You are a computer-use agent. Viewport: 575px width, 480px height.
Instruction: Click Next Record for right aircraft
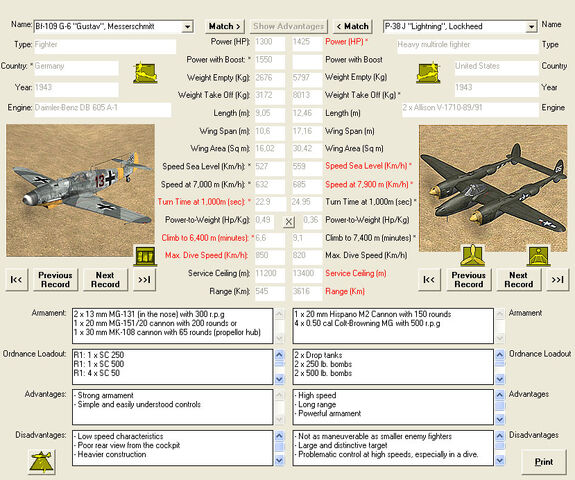coord(519,280)
